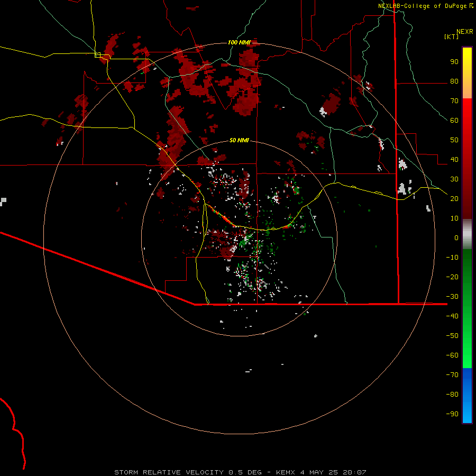Click the NEXR label above the color scale
476x476 pixels.
coord(465,32)
